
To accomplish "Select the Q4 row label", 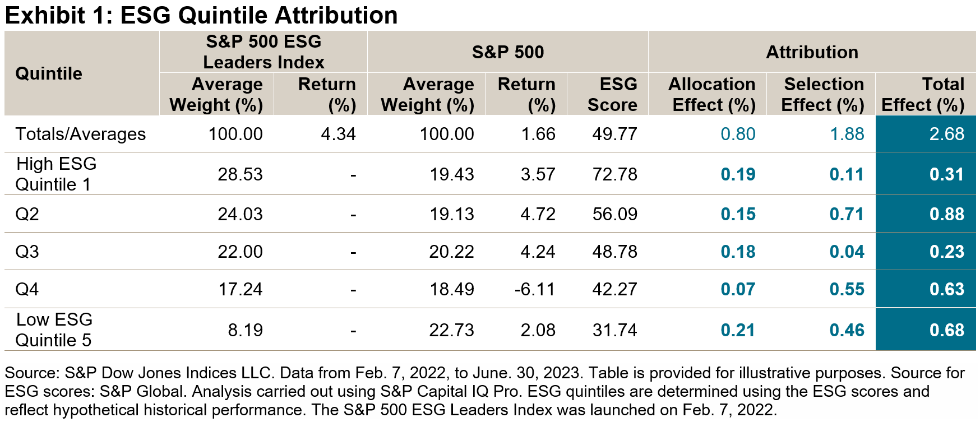I will pos(27,289).
